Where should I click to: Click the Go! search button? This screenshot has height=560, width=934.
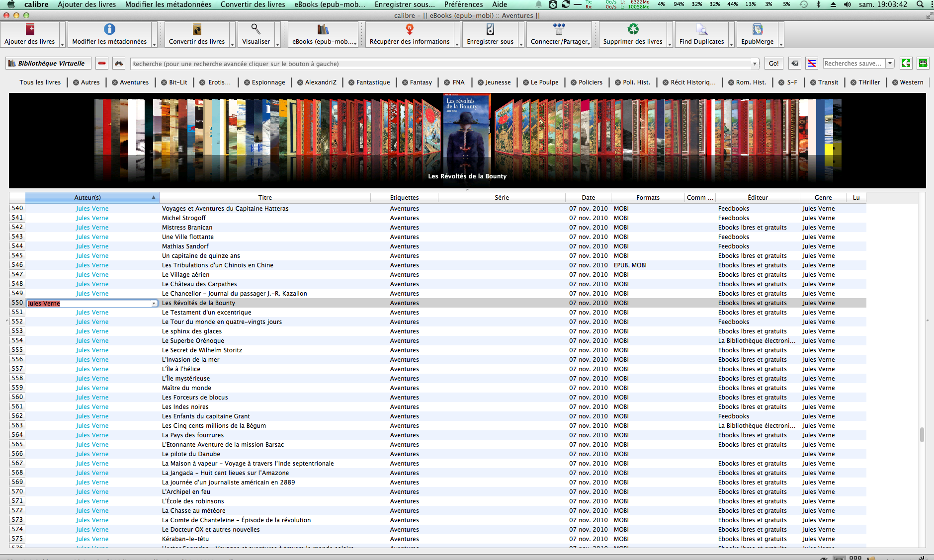point(774,64)
